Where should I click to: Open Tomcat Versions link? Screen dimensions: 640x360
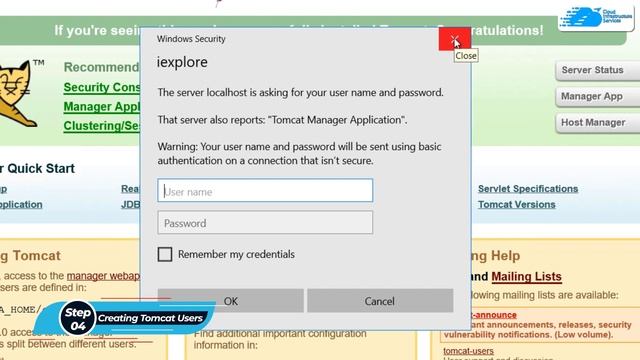coord(516,204)
